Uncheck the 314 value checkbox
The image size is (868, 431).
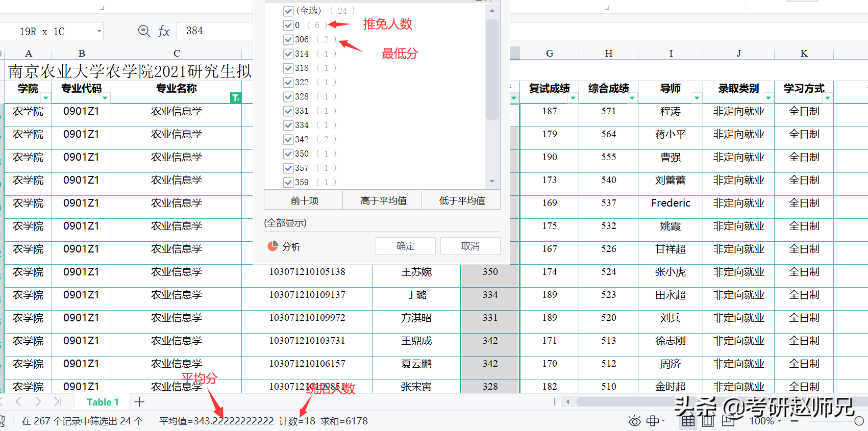click(x=288, y=54)
